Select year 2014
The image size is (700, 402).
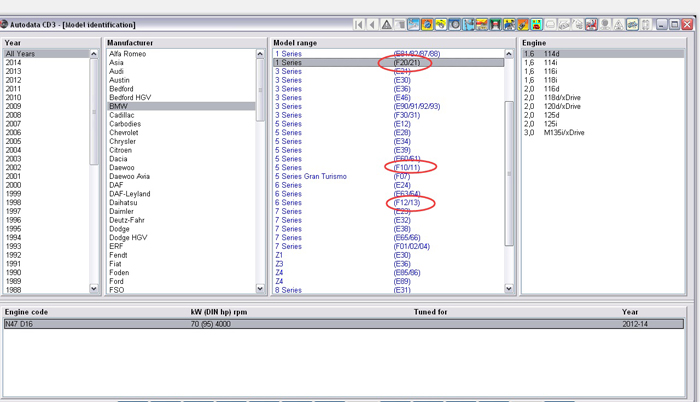[x=13, y=63]
